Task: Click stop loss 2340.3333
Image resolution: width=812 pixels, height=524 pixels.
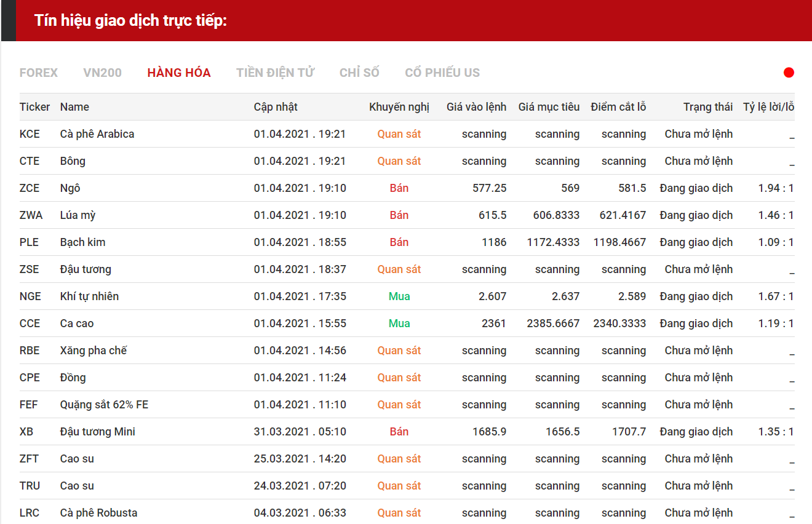Action: click(620, 324)
